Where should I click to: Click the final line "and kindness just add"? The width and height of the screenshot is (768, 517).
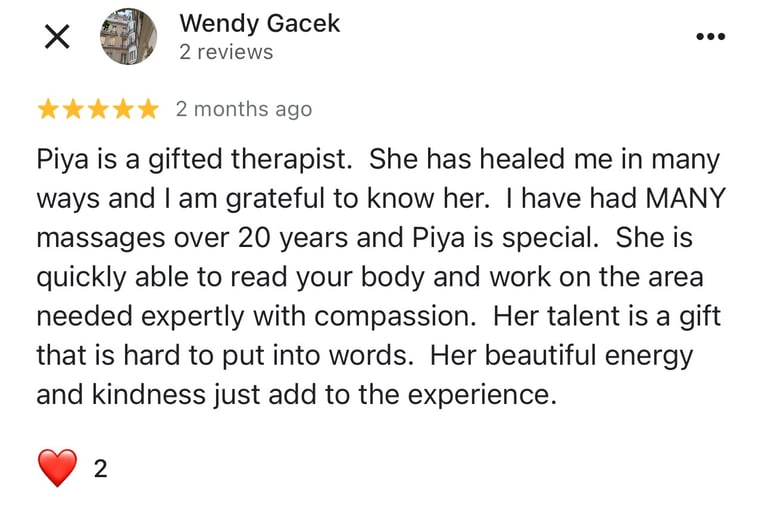pyautogui.click(x=296, y=395)
